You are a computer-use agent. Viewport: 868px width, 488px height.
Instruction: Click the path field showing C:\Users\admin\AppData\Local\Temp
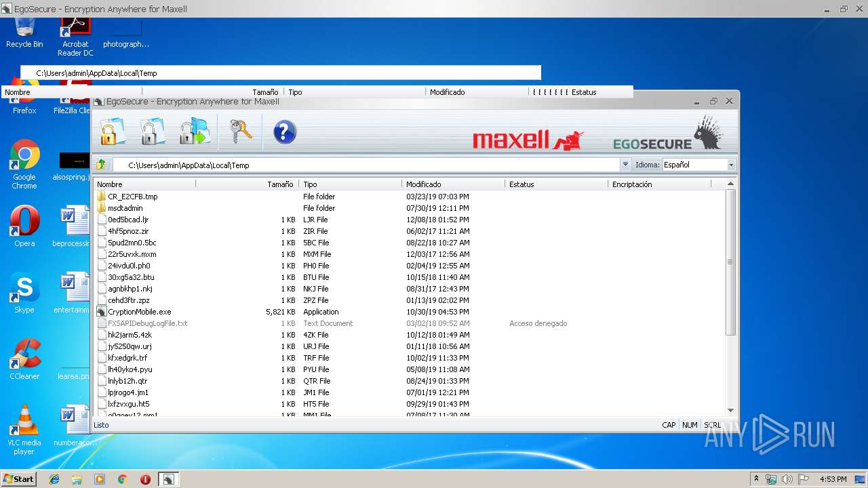366,165
